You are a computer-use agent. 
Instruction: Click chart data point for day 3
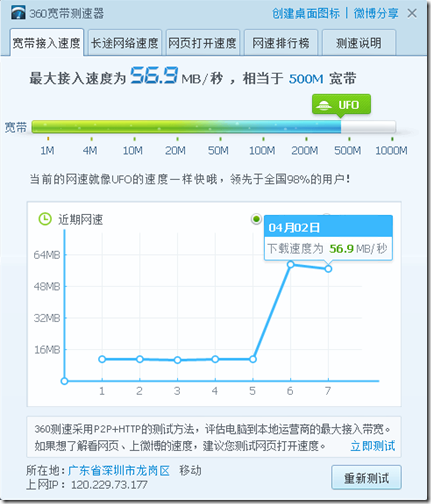[x=178, y=360]
